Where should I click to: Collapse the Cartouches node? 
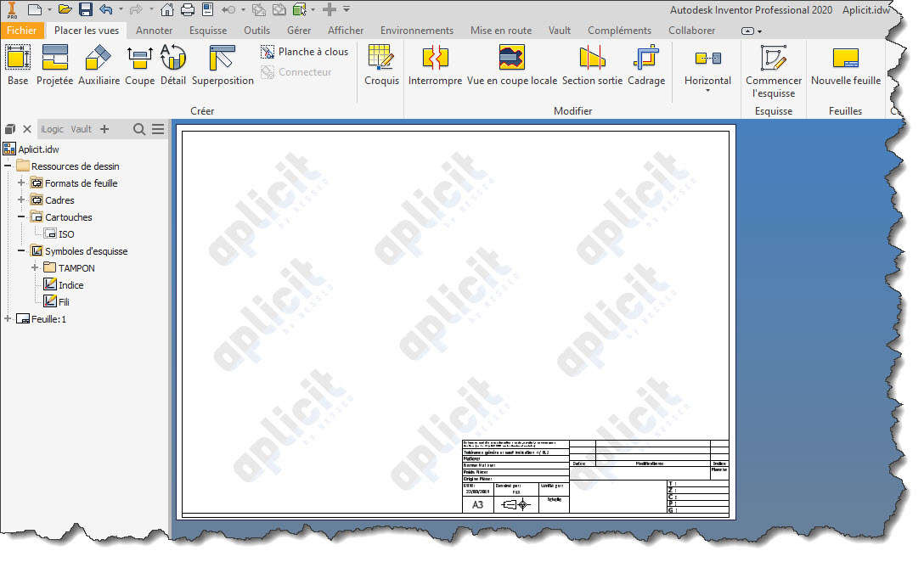tap(21, 216)
